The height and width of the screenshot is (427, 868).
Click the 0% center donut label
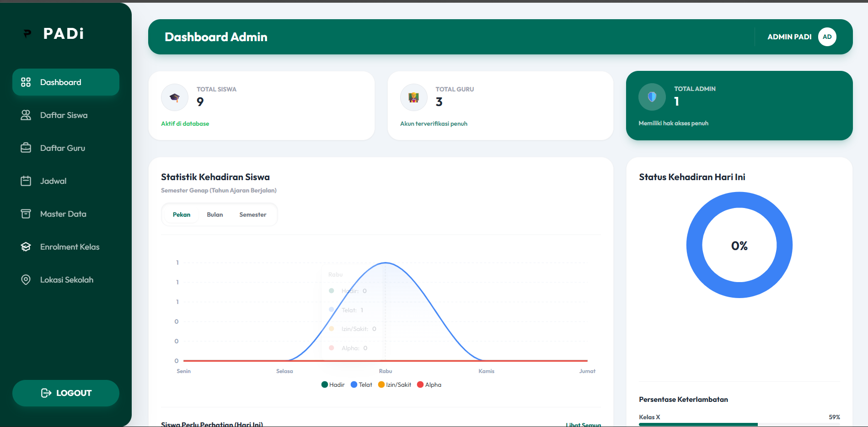739,246
